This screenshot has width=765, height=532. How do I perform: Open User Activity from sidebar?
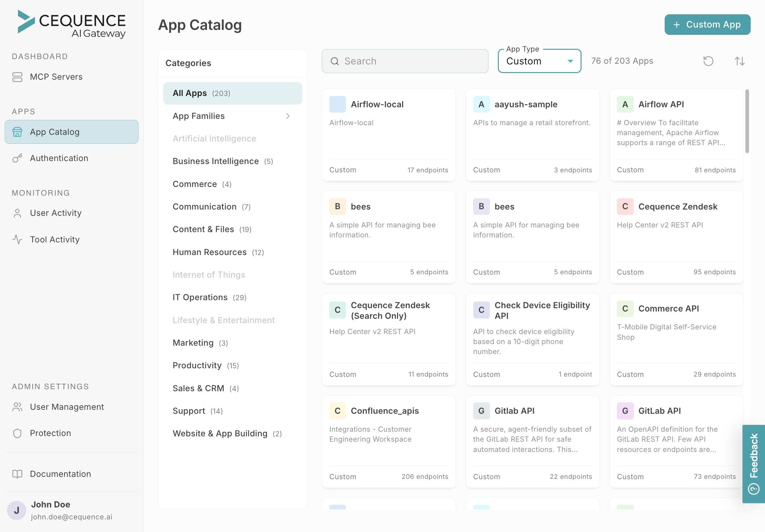click(x=55, y=213)
